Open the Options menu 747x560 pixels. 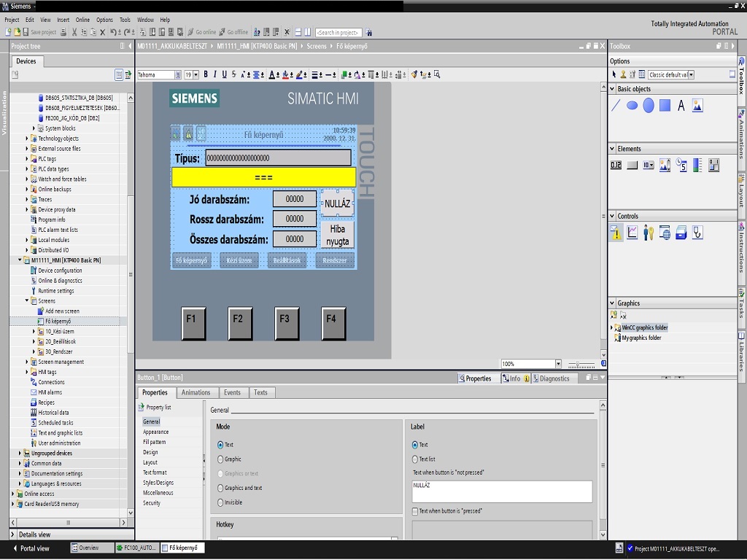coord(104,20)
